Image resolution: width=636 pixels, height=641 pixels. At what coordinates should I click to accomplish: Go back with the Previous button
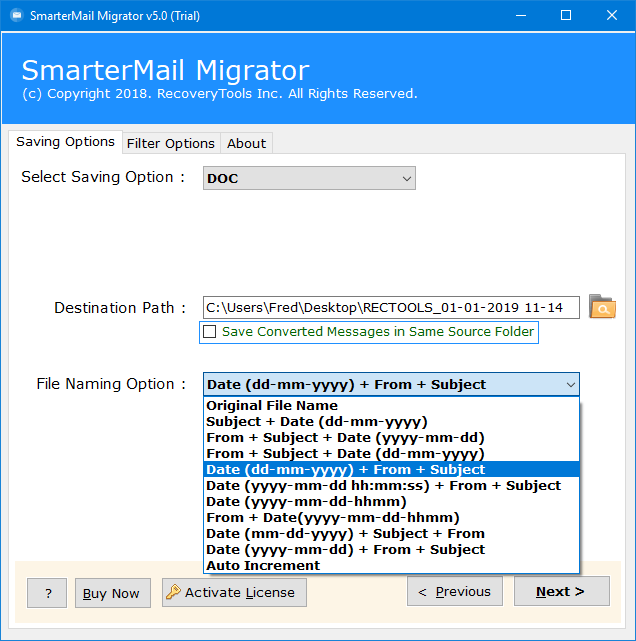pyautogui.click(x=455, y=591)
